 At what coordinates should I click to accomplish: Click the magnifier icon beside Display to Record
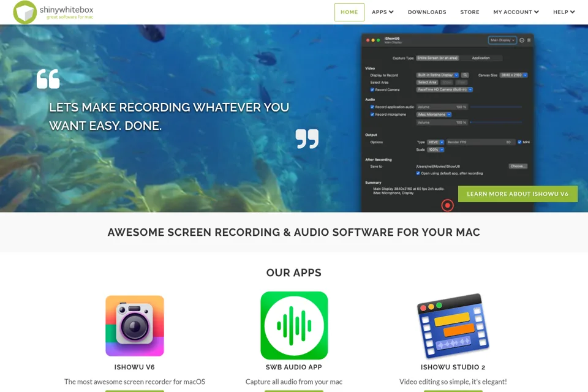[465, 75]
